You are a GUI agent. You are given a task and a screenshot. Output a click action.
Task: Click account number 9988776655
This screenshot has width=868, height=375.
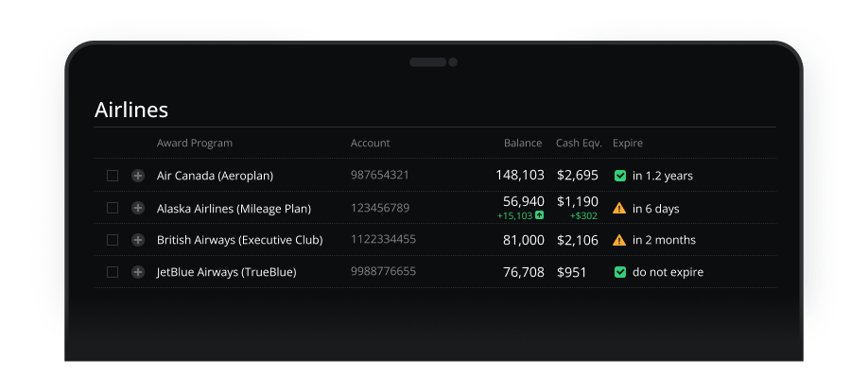point(383,271)
